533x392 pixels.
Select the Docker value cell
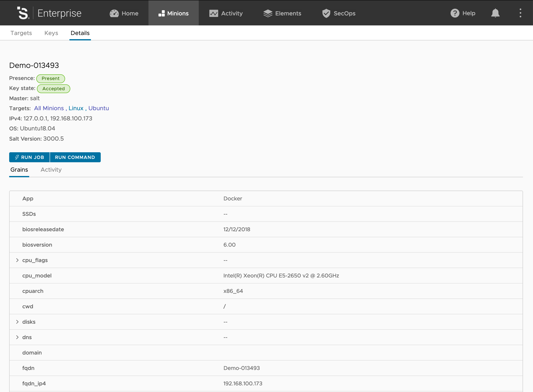(x=233, y=199)
